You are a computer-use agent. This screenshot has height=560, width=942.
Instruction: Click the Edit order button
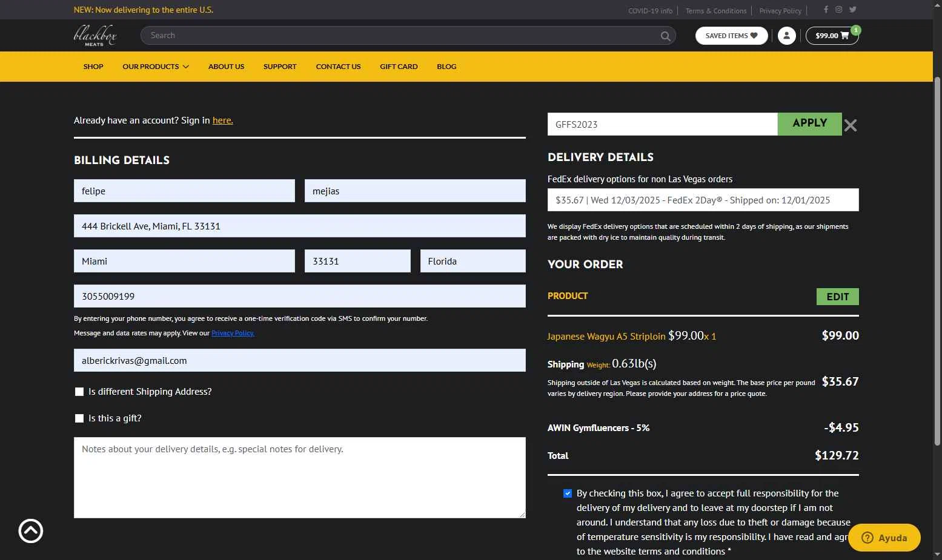click(837, 297)
